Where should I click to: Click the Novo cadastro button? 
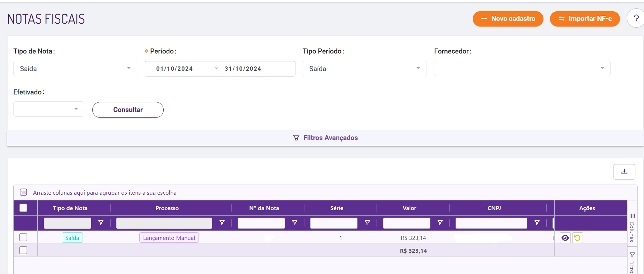click(x=508, y=19)
